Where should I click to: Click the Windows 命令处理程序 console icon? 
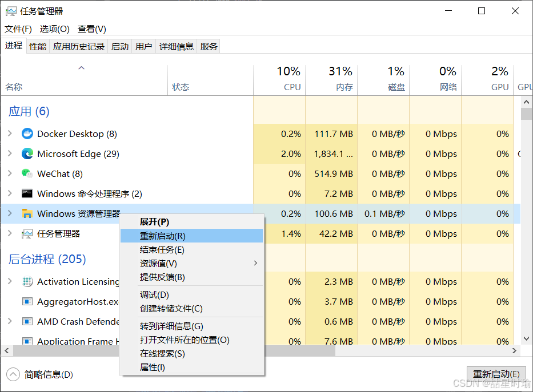[27, 193]
